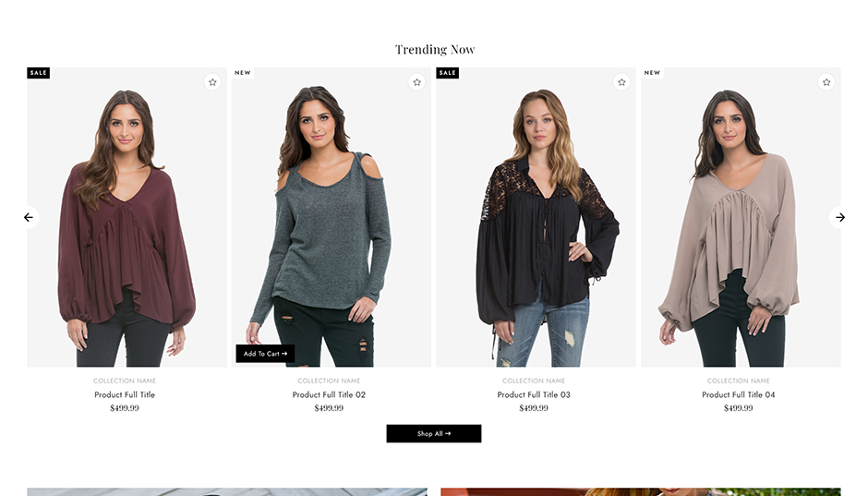Click the previous carousel arrow
Screen dimensions: 868x496
click(29, 218)
